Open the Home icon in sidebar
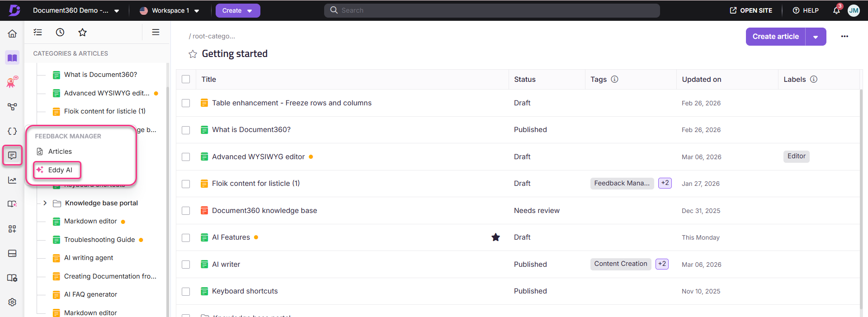The image size is (868, 317). (x=12, y=33)
